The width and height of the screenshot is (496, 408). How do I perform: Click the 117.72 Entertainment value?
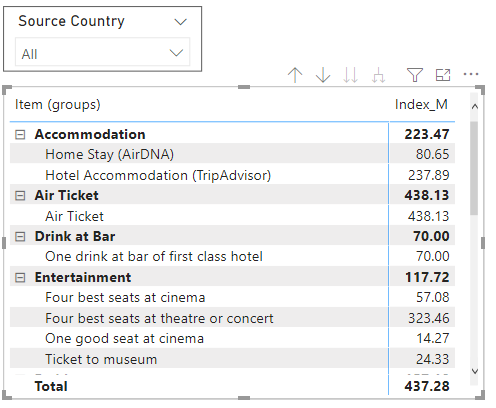coord(427,277)
